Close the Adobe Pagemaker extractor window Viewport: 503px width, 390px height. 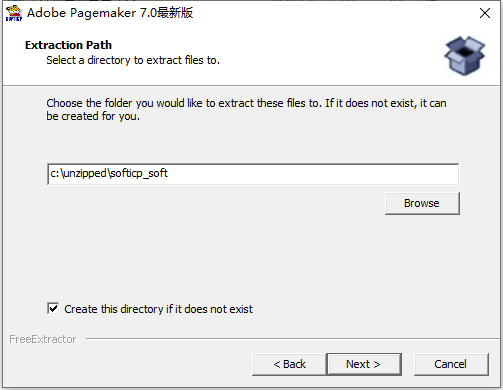[x=485, y=13]
